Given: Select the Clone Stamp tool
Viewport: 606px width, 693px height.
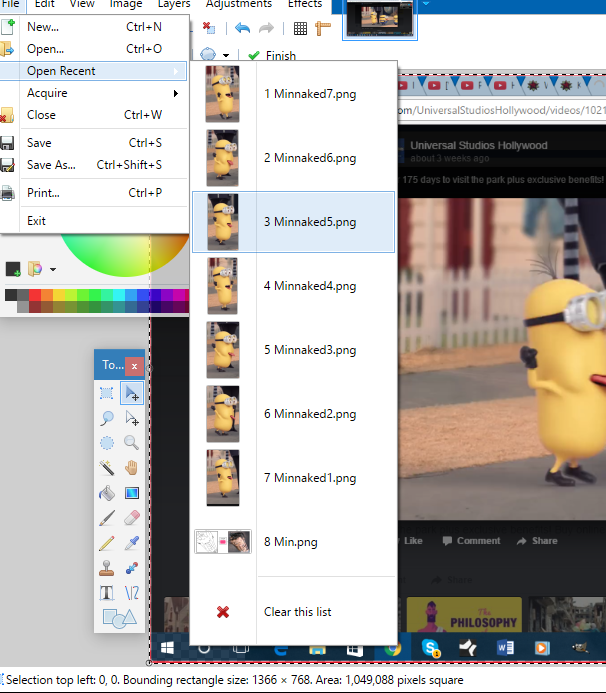Looking at the screenshot, I should click(x=107, y=568).
